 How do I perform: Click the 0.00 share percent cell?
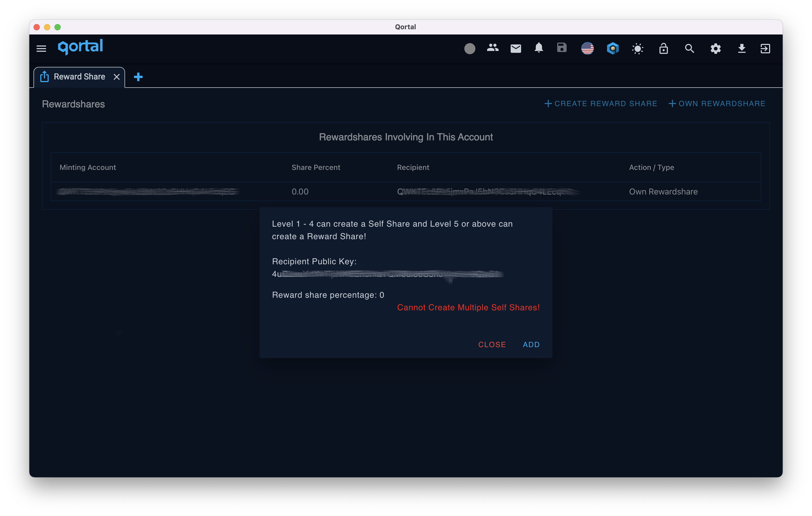(x=300, y=191)
